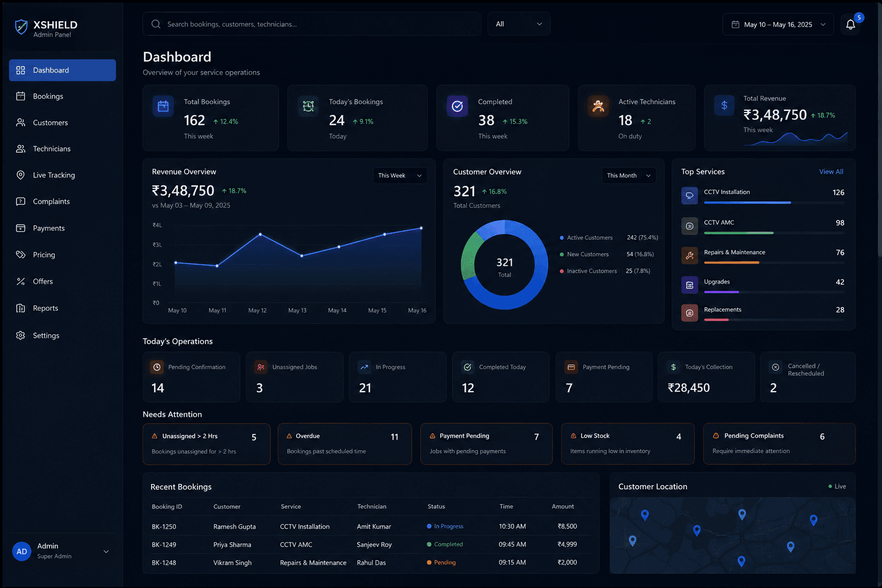Click the Active Technicians icon
Viewport: 882px width, 588px height.
[x=598, y=106]
